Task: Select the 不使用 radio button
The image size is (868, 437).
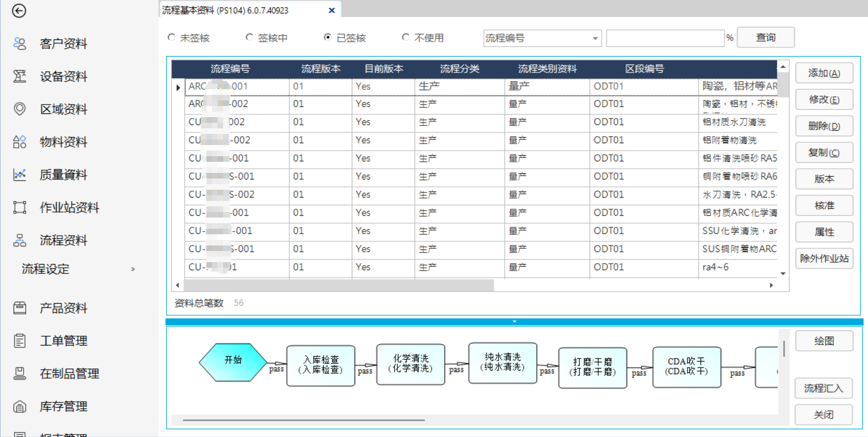Action: pyautogui.click(x=406, y=37)
